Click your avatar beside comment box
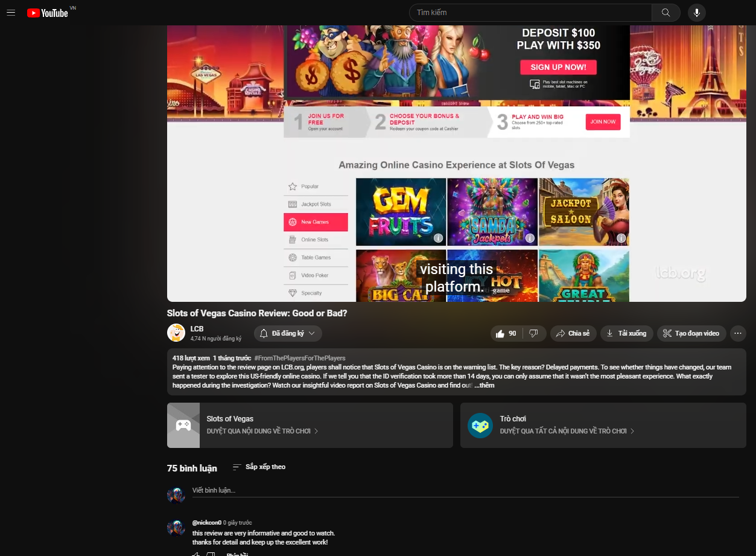756x556 pixels. [176, 495]
